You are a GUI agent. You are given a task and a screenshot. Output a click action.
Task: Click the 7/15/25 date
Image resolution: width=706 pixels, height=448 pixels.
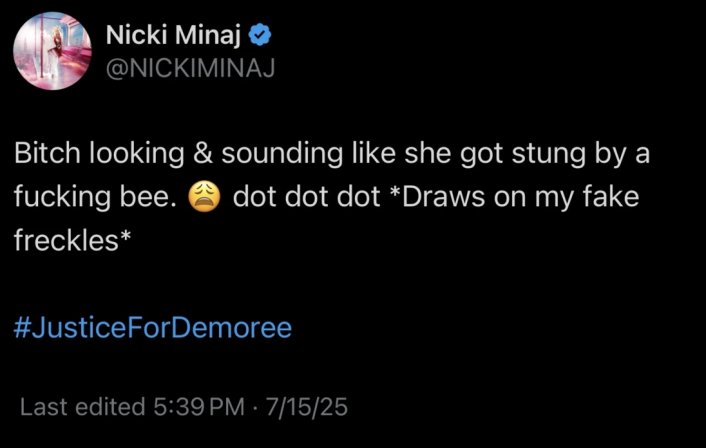307,407
